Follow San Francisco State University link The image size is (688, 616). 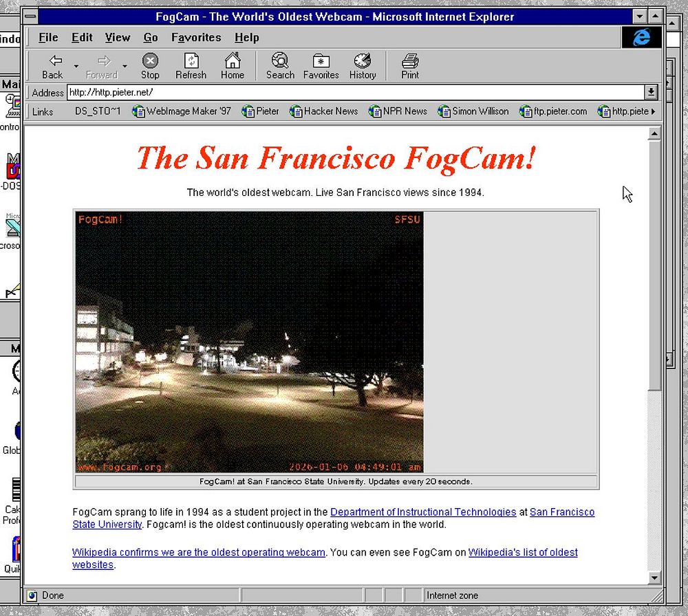tap(562, 512)
